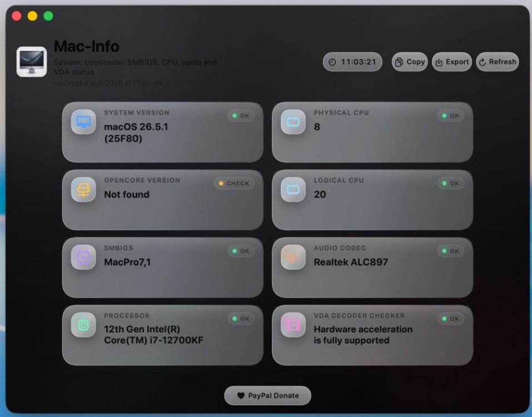Image resolution: width=532 pixels, height=417 pixels.
Task: Copy system info with the Copy button
Action: pyautogui.click(x=410, y=62)
